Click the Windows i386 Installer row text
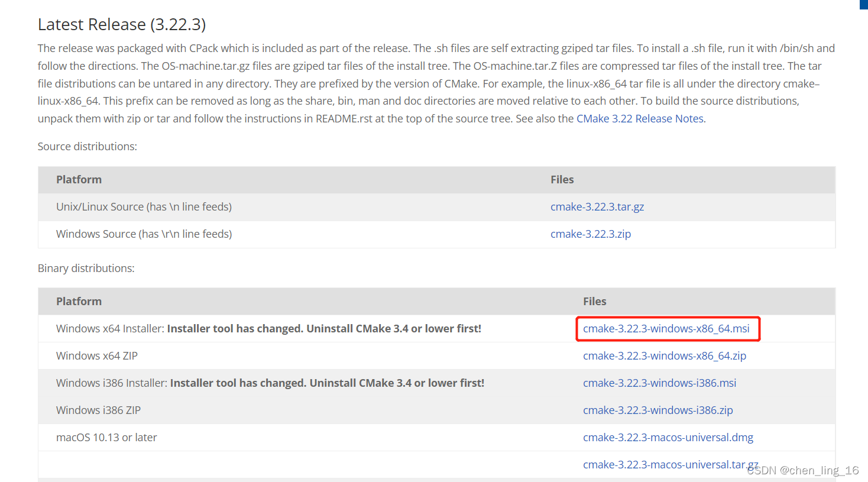 (x=270, y=383)
